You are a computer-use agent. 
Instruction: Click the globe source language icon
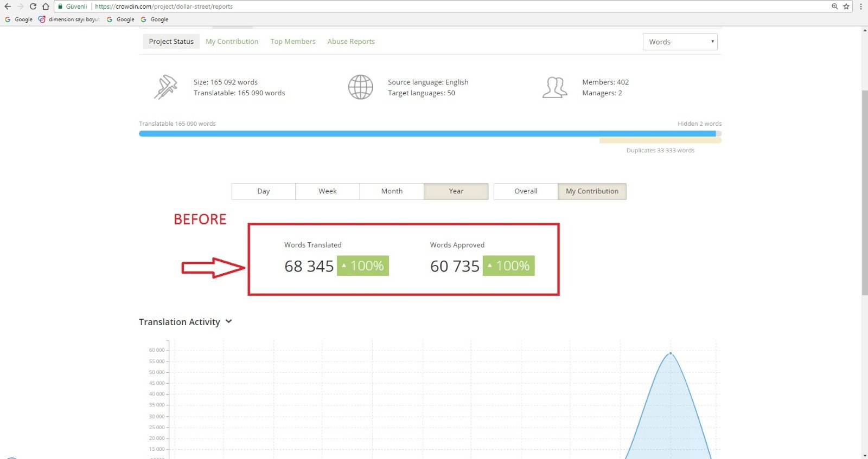(360, 87)
